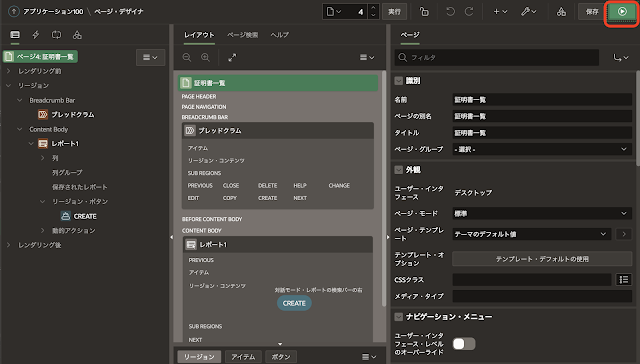This screenshot has width=640, height=364.
Task: Open the page selector document icon
Action: point(334,12)
